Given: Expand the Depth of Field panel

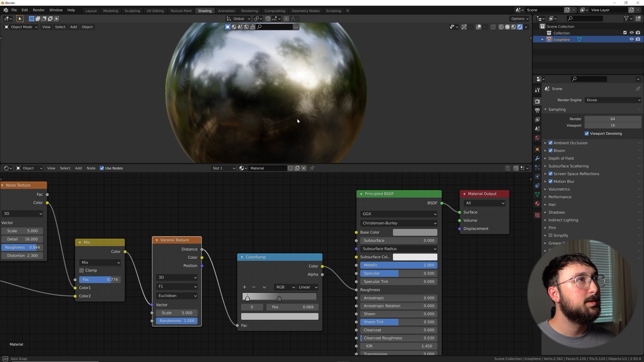Looking at the screenshot, I should click(x=561, y=159).
